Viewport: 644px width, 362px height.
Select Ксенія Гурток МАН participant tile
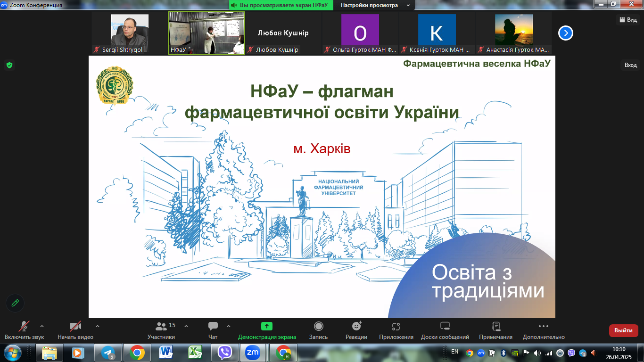437,33
